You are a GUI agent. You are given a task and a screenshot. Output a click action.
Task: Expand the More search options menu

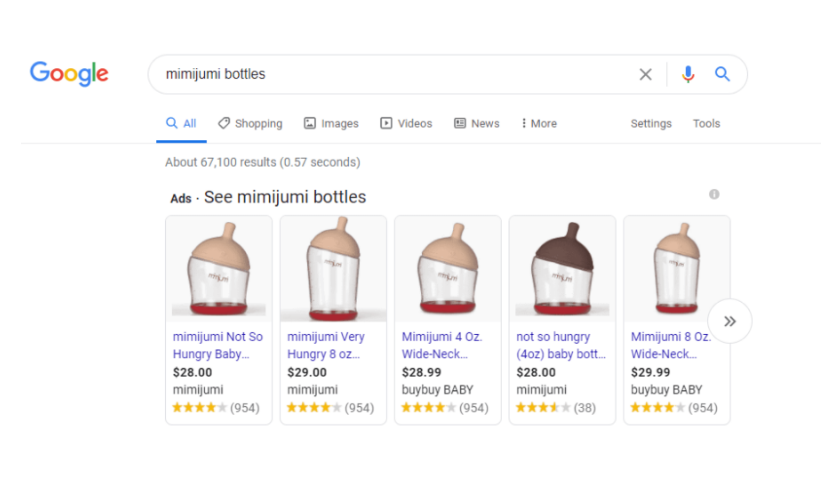point(539,124)
